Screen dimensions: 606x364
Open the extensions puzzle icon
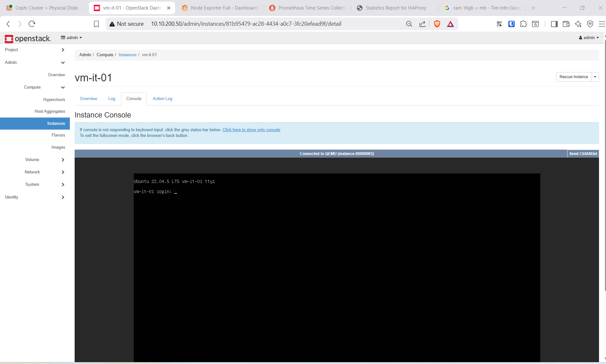click(x=523, y=24)
